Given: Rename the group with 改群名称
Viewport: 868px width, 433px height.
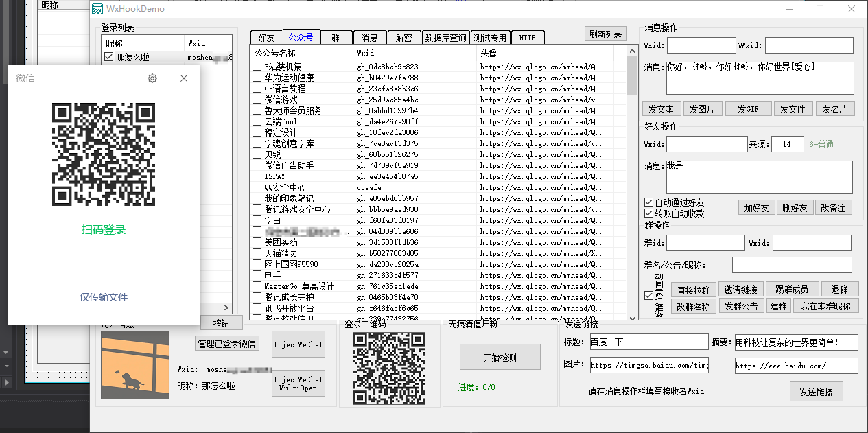Looking at the screenshot, I should tap(694, 306).
